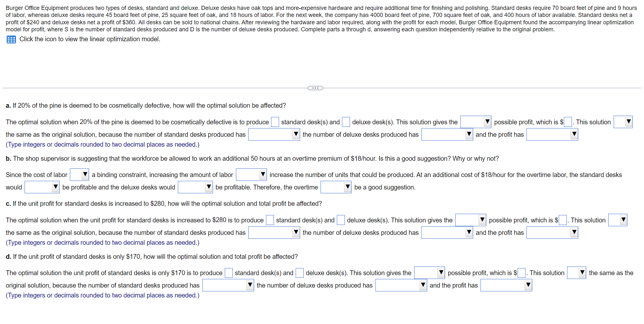Click part a profit dollar amount field
Viewport: 644px width, 324px height.
(x=568, y=122)
